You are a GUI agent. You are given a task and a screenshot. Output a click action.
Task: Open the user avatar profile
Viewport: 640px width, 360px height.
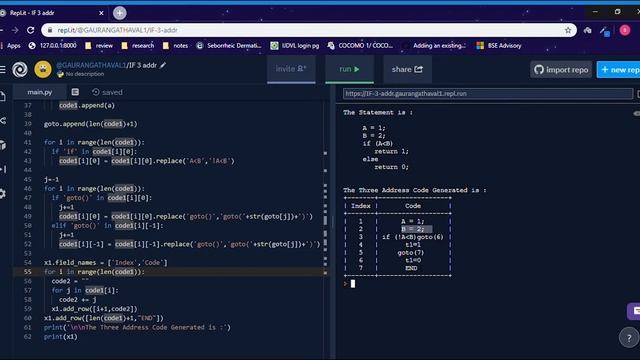[43, 69]
